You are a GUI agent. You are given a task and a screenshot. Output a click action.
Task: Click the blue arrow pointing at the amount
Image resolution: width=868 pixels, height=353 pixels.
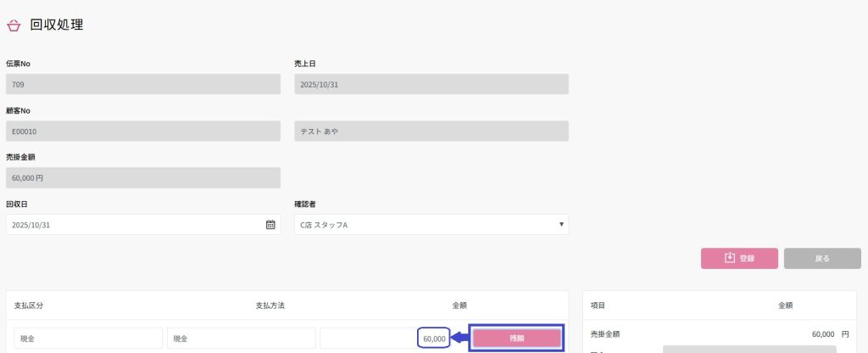(x=459, y=339)
